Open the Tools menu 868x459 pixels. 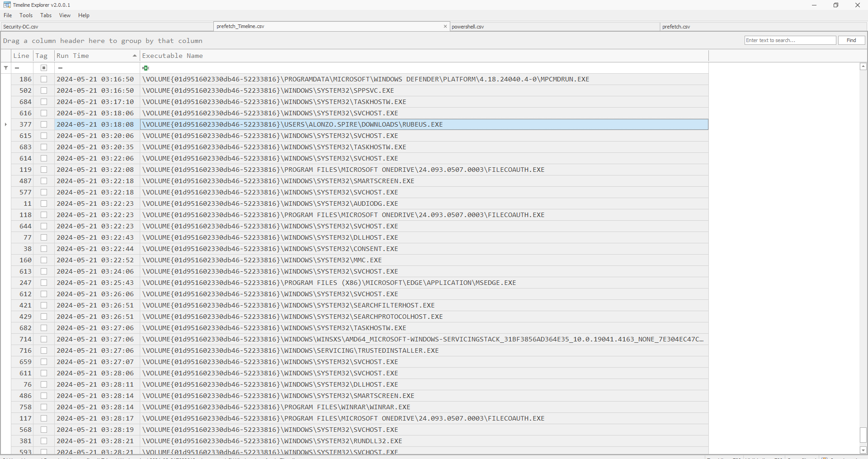(x=26, y=15)
